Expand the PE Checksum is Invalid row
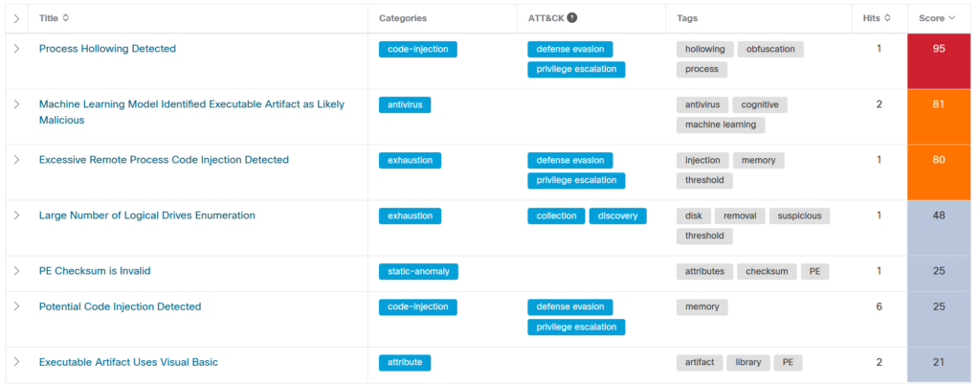 tap(17, 270)
